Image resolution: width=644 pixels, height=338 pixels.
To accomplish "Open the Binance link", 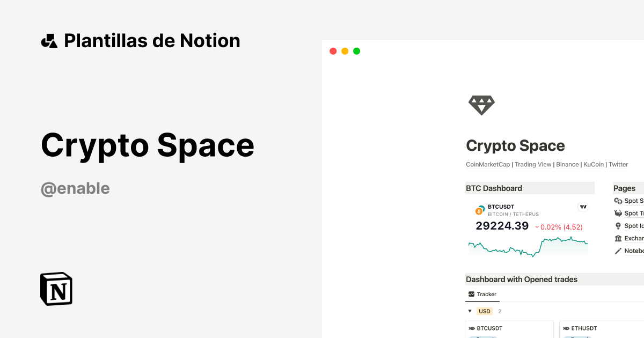I will coord(567,164).
